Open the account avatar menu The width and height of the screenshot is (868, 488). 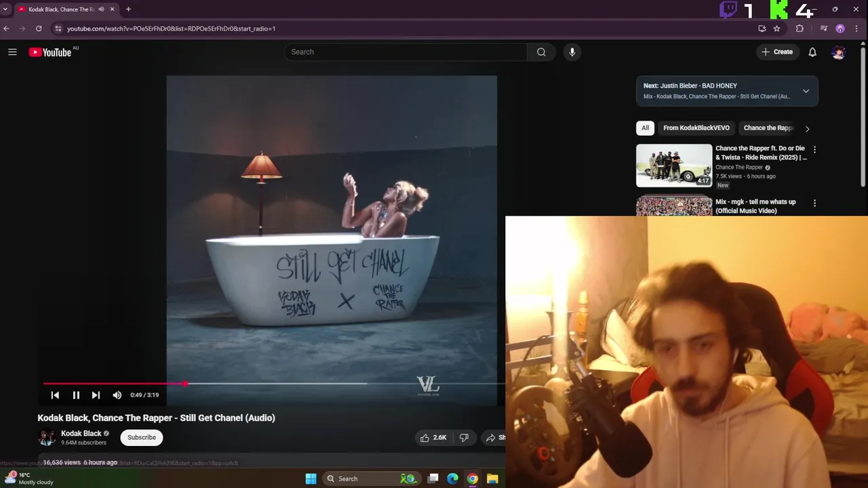click(839, 52)
